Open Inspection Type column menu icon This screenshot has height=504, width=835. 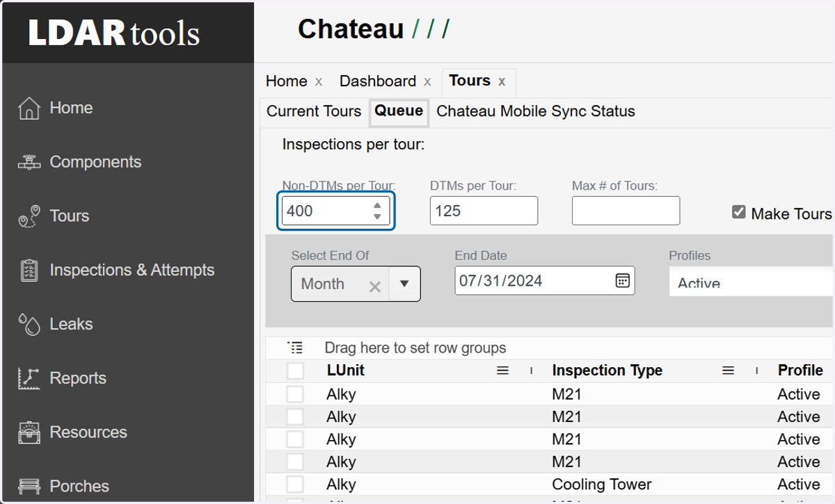coord(728,371)
